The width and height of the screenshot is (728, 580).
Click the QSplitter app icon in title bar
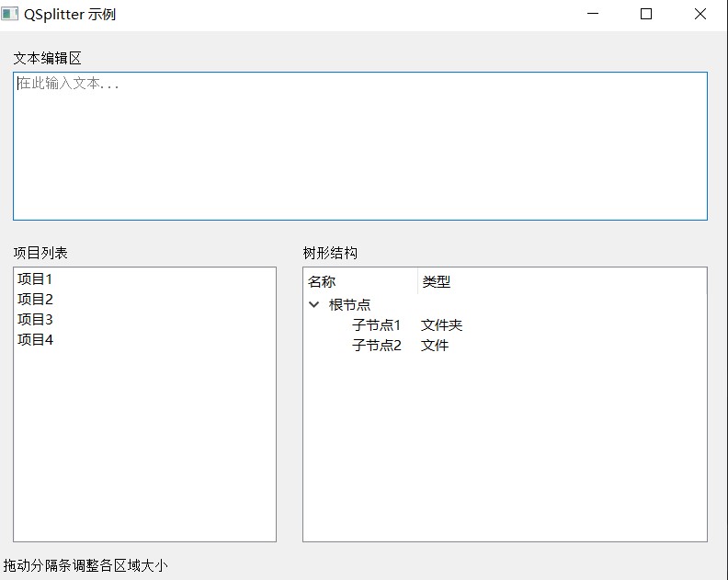pyautogui.click(x=11, y=15)
